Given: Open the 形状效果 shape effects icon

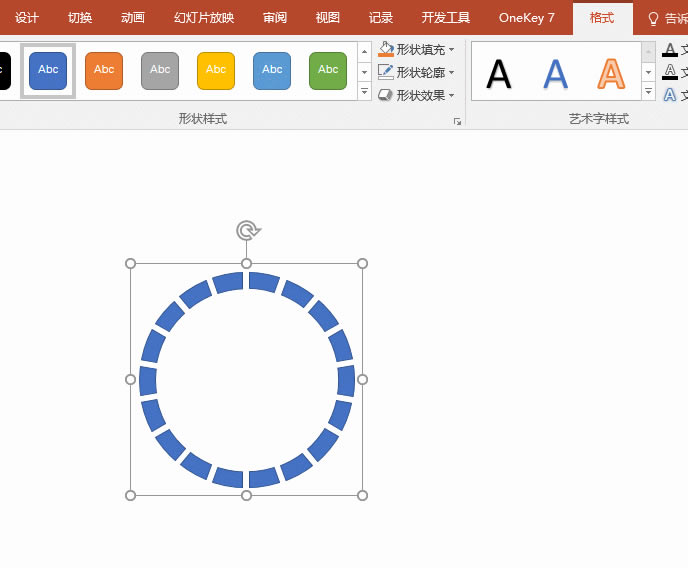Looking at the screenshot, I should (386, 95).
